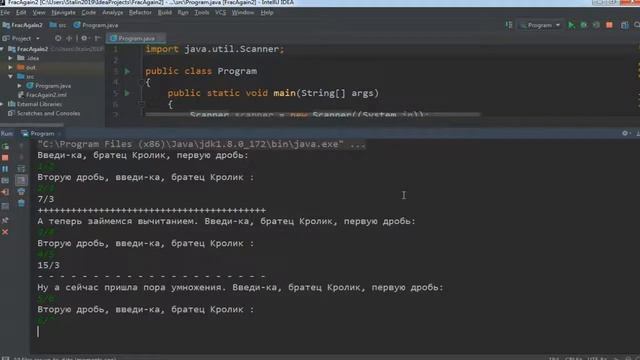Click the Dump Threads icon
640x360 pixels.
click(x=5, y=180)
